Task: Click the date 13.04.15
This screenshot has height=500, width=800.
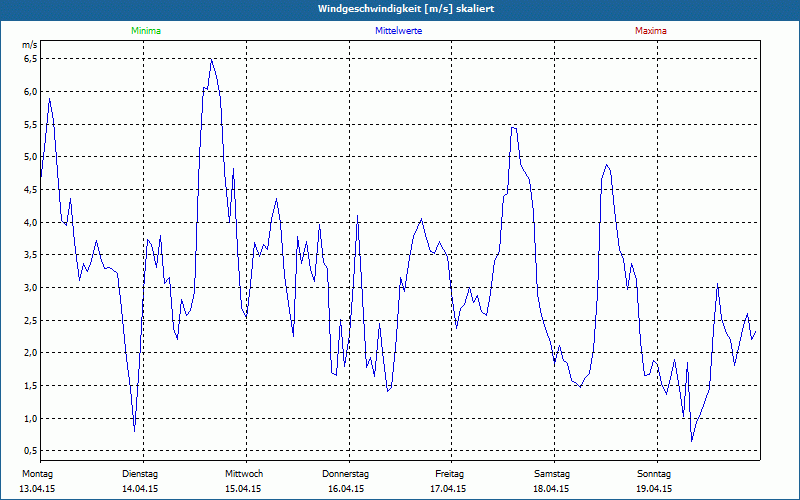Action: pos(37,489)
